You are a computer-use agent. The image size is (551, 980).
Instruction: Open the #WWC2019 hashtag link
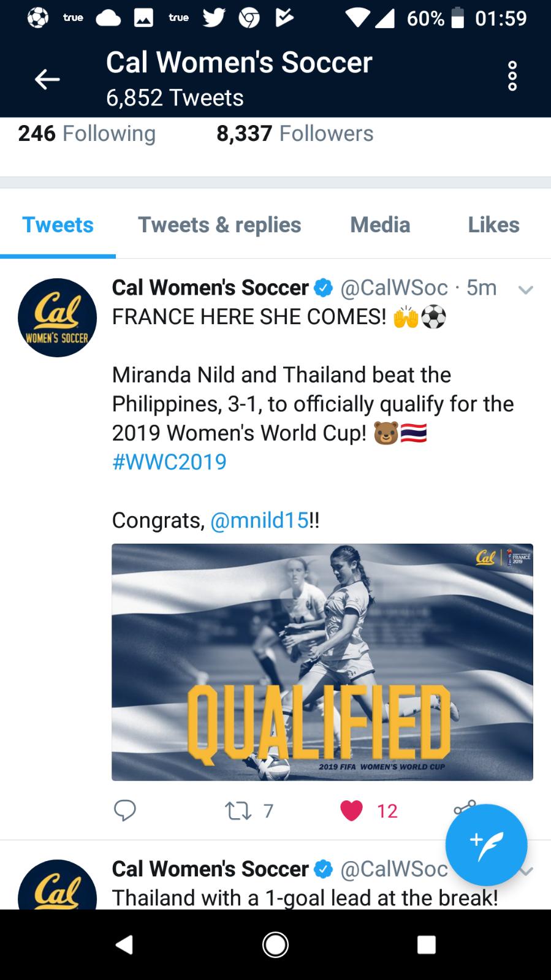[169, 462]
